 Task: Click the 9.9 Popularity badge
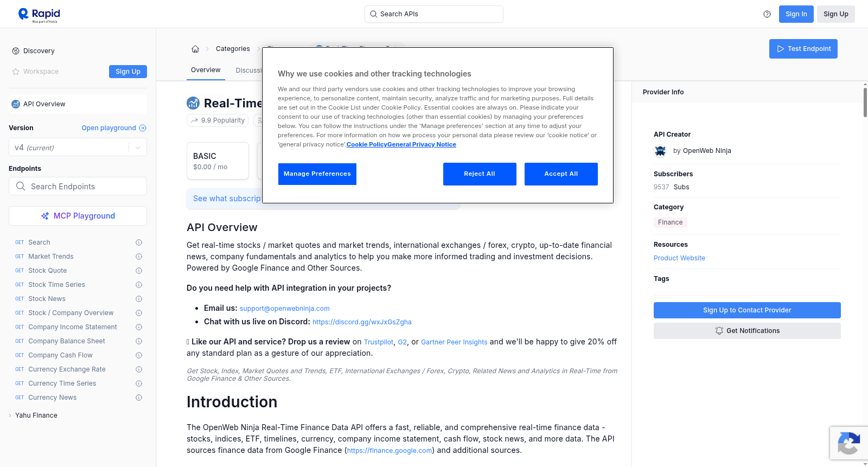coord(218,120)
